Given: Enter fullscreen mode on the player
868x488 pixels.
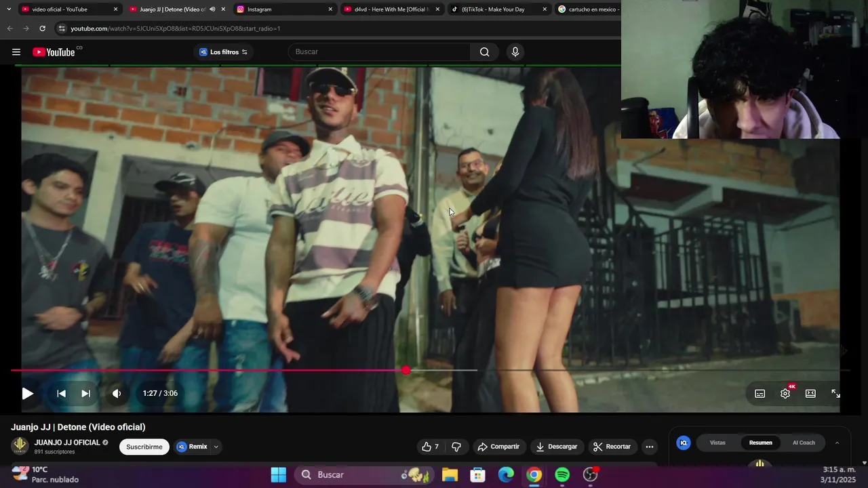Looking at the screenshot, I should click(x=835, y=393).
